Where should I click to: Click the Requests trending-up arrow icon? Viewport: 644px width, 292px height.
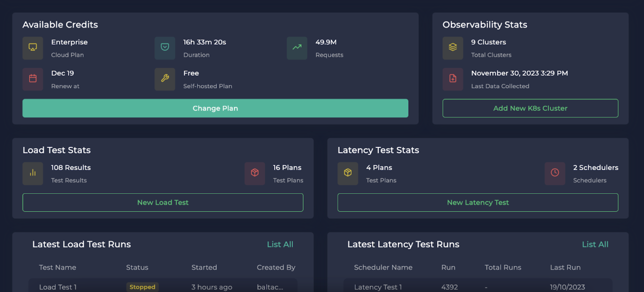point(297,48)
